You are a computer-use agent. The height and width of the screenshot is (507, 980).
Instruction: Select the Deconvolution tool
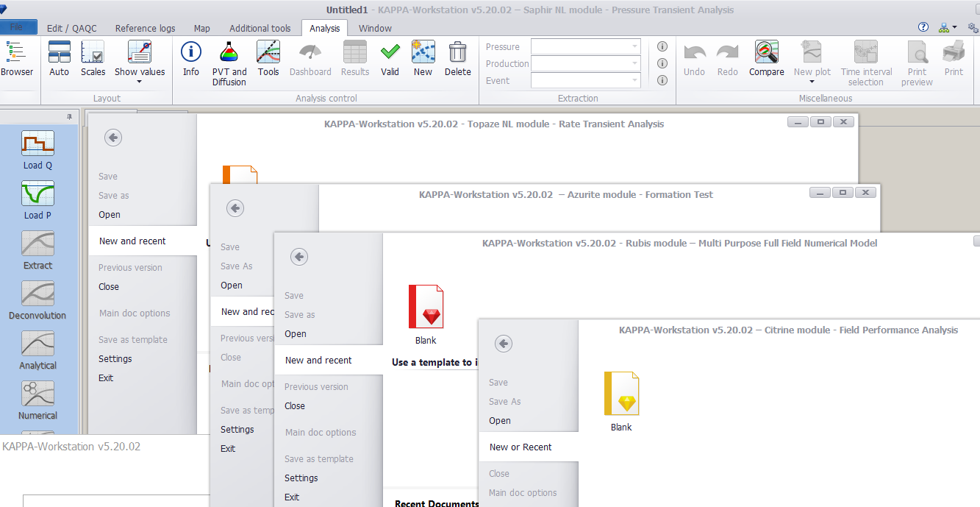(x=37, y=294)
